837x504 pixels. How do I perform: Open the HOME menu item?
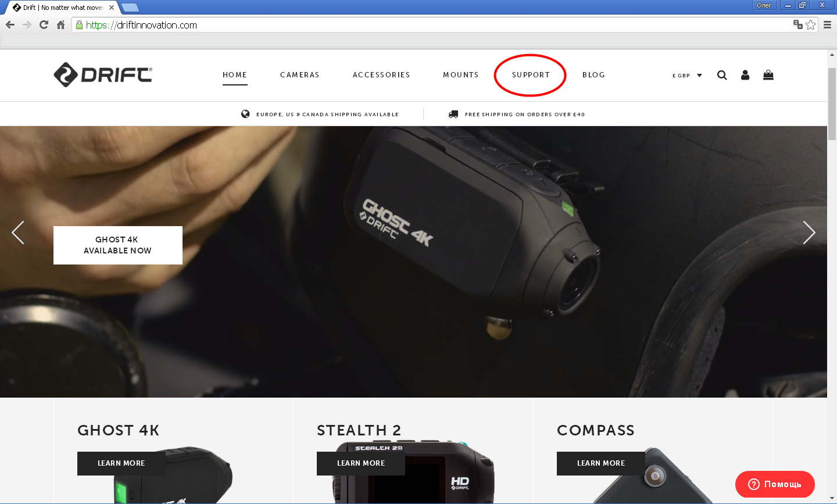coord(235,75)
